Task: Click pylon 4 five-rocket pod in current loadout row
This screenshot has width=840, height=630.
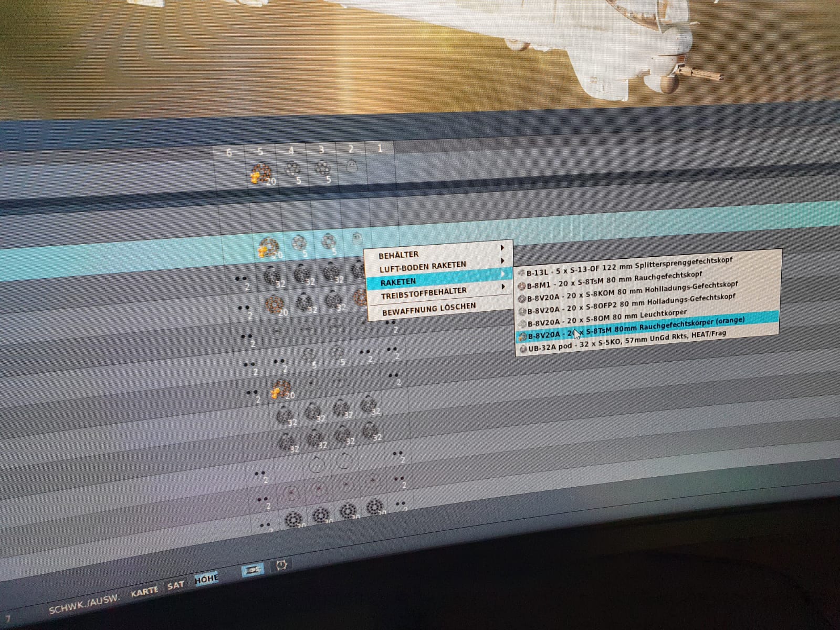Action: pyautogui.click(x=292, y=170)
